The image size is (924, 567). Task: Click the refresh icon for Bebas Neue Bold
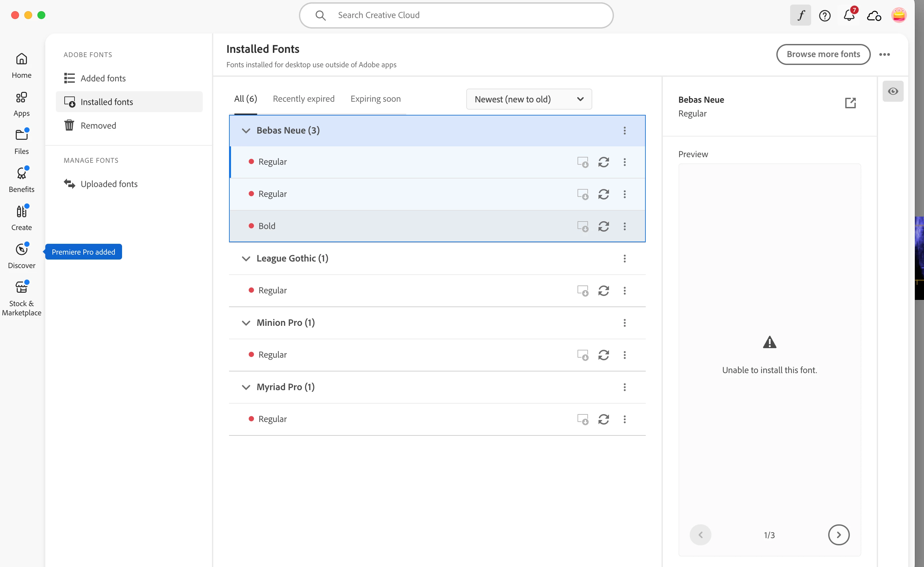pyautogui.click(x=603, y=226)
